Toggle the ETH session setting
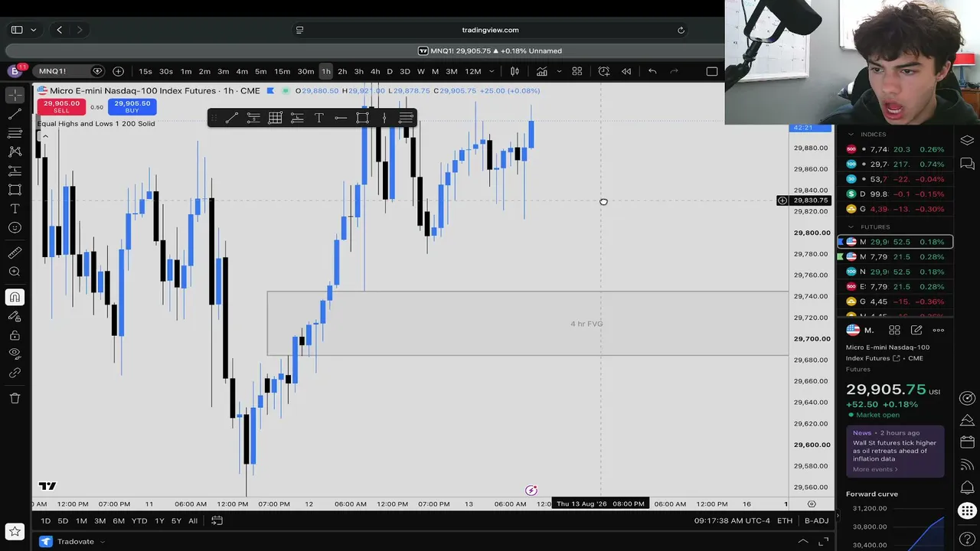The image size is (980, 551). pos(785,521)
